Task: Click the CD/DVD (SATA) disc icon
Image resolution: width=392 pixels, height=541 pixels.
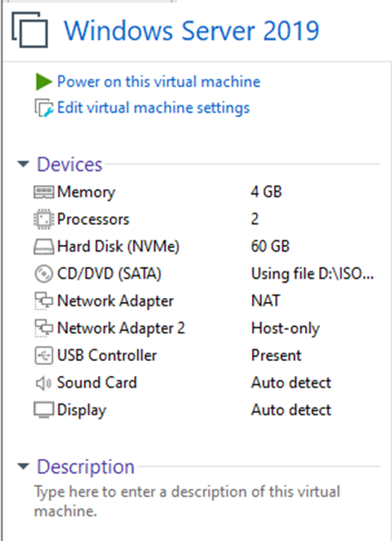Action: (44, 274)
